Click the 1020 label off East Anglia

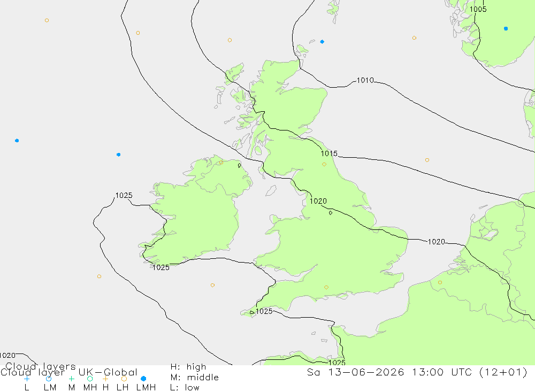point(437,242)
